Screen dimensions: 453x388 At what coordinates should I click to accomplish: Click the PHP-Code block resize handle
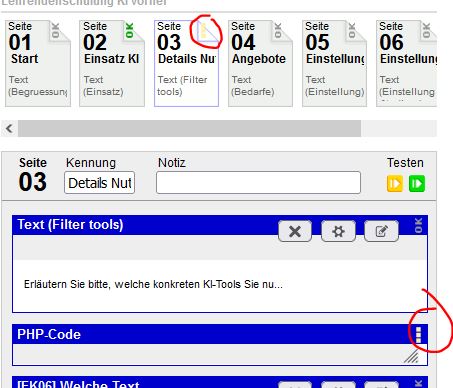click(411, 357)
